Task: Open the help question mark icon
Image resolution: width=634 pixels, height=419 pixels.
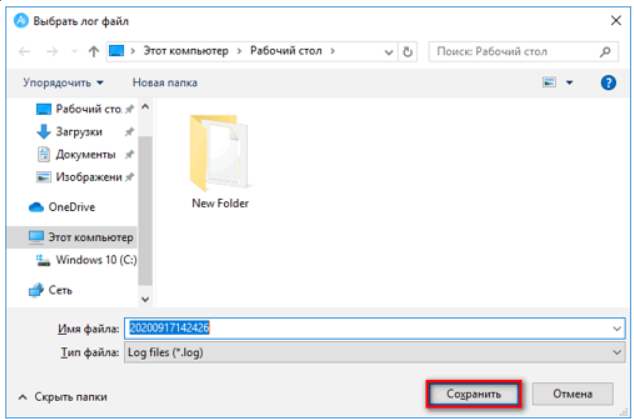Action: 607,82
